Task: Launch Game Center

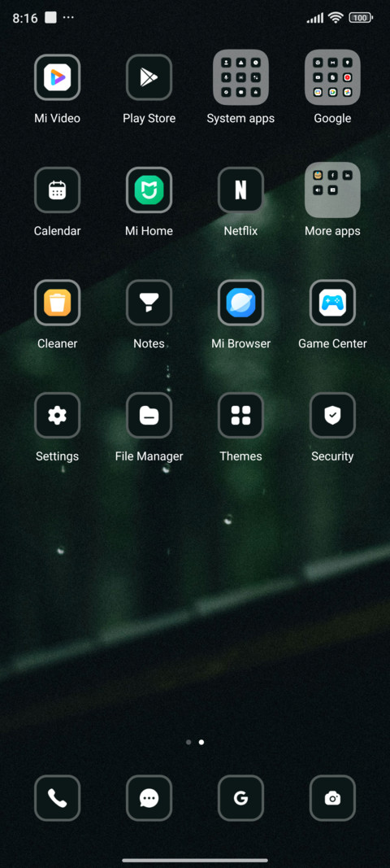Action: pyautogui.click(x=332, y=303)
